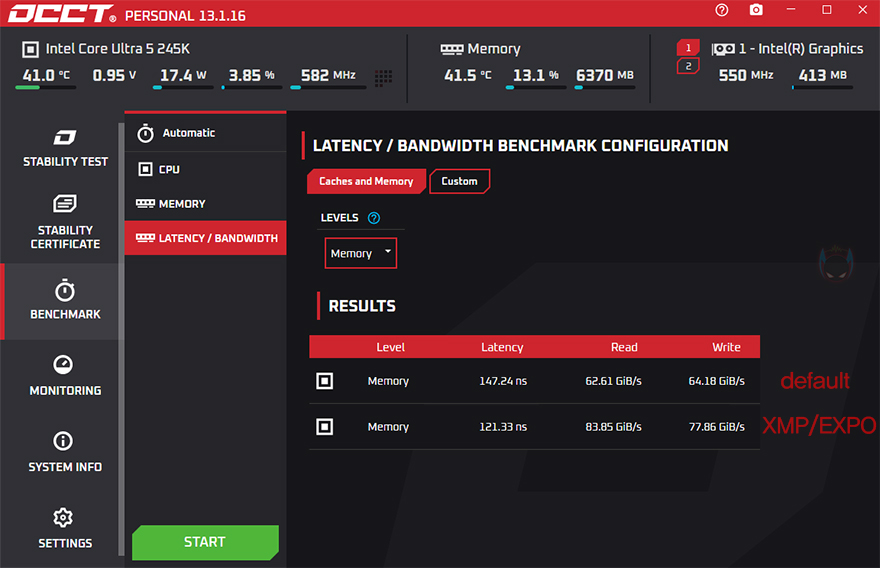This screenshot has width=880, height=568.
Task: Click the 6370 MB memory used value
Action: point(605,75)
